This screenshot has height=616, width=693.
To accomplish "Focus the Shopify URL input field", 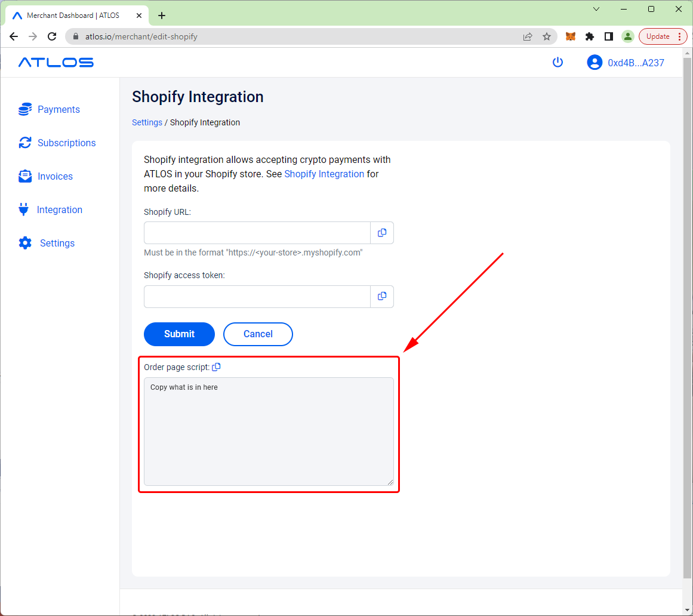I will click(x=257, y=233).
